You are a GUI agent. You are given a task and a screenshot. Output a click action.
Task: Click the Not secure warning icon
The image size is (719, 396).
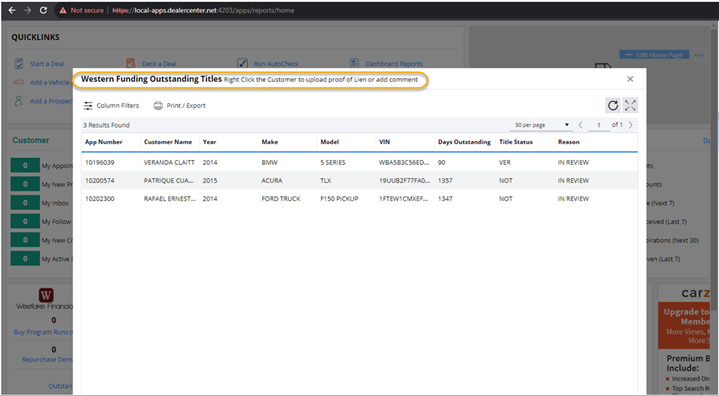coord(63,10)
